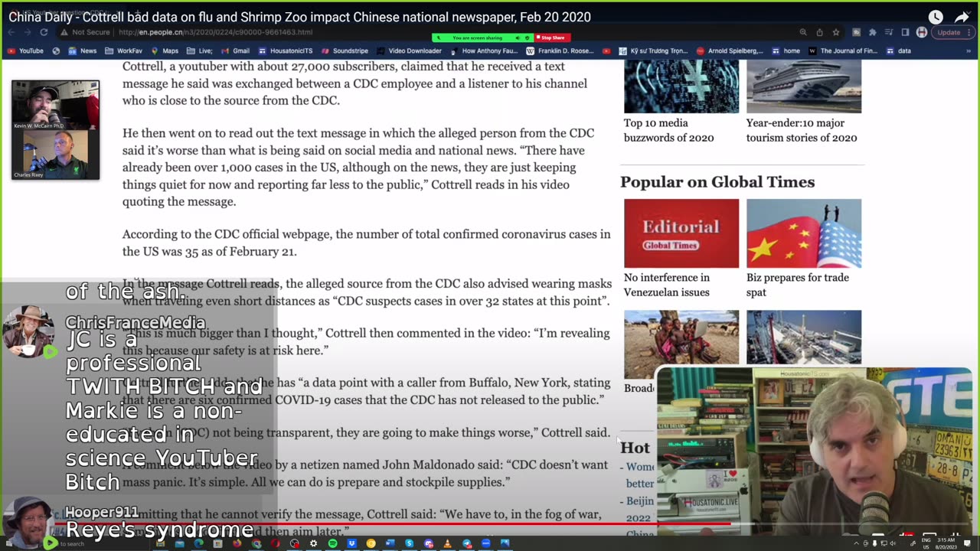Click the ENG language indicator in the tray
The image size is (980, 551).
click(x=926, y=540)
